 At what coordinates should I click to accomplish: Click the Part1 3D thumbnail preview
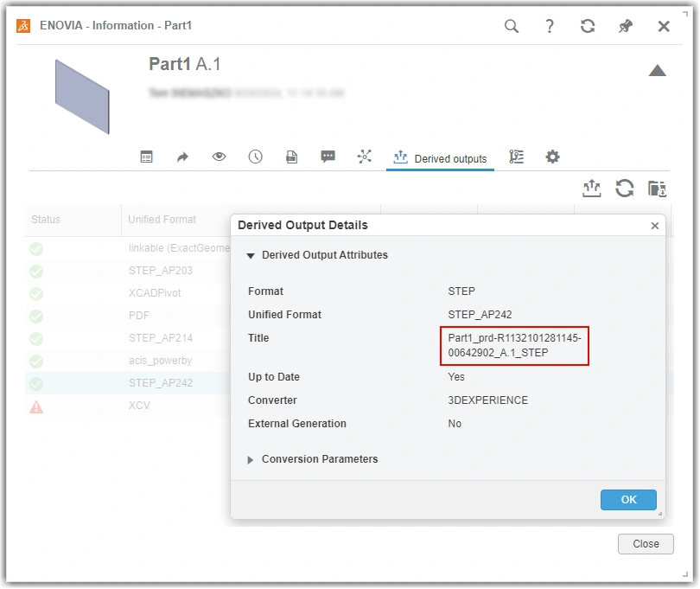pos(82,97)
